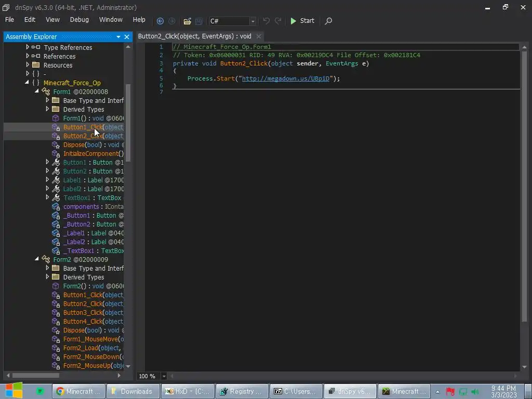Collapse the Minecraft_Force_Op namespace

pos(27,83)
